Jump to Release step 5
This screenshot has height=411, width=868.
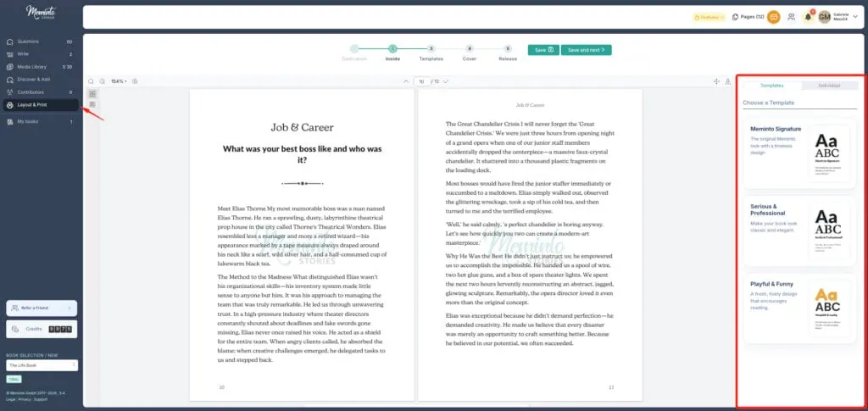[x=508, y=53]
